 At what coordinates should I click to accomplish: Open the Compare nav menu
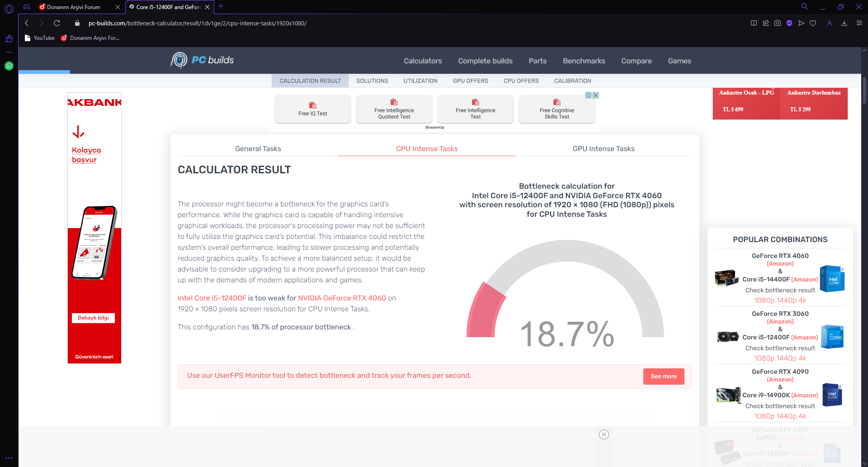[x=637, y=61]
